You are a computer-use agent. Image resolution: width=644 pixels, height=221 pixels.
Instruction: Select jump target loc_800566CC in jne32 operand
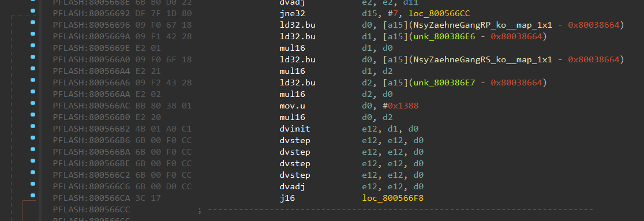click(439, 13)
